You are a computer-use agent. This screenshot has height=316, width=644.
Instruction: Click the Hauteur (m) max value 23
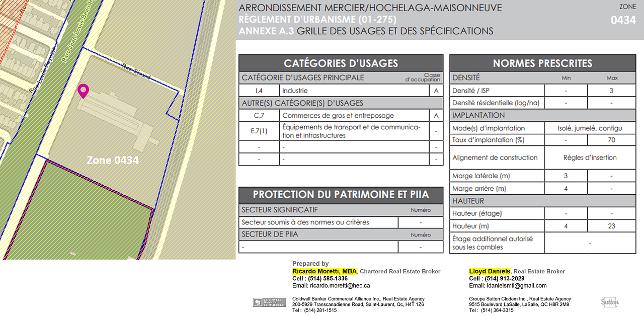coord(611,226)
